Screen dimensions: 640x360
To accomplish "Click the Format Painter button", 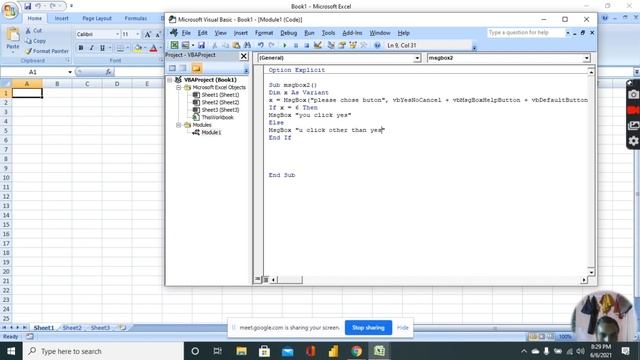I will coord(47,51).
